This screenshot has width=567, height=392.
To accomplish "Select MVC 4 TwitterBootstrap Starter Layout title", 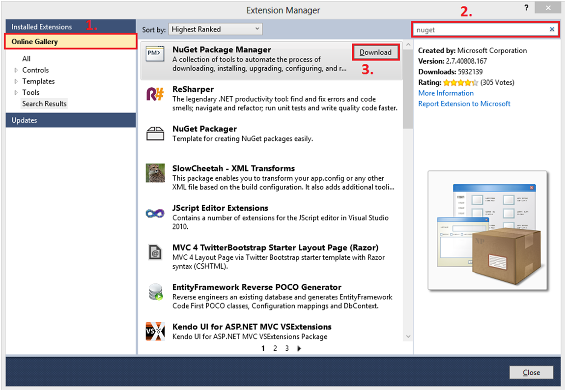I will (276, 248).
